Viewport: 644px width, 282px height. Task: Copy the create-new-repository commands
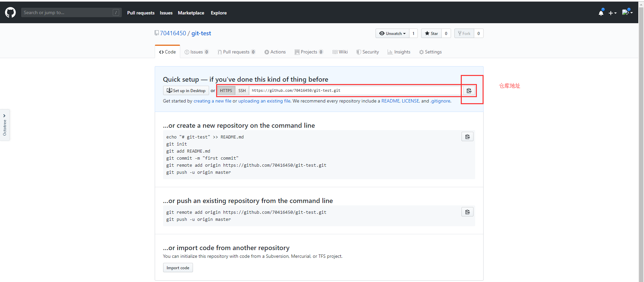tap(467, 136)
